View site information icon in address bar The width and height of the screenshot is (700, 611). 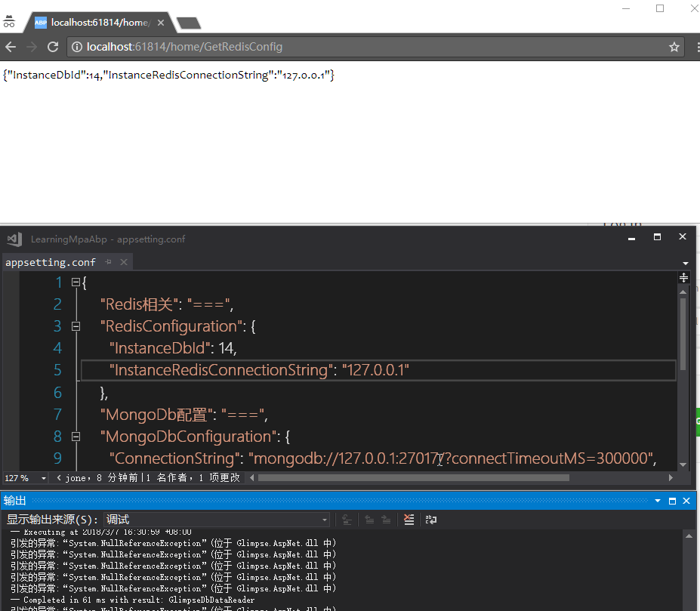point(77,47)
